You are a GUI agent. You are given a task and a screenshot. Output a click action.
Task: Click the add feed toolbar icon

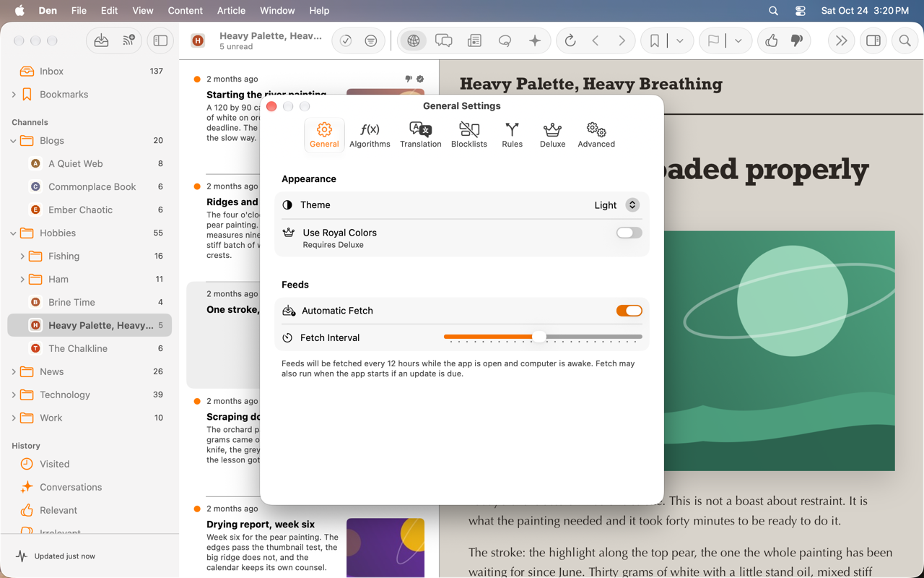128,41
